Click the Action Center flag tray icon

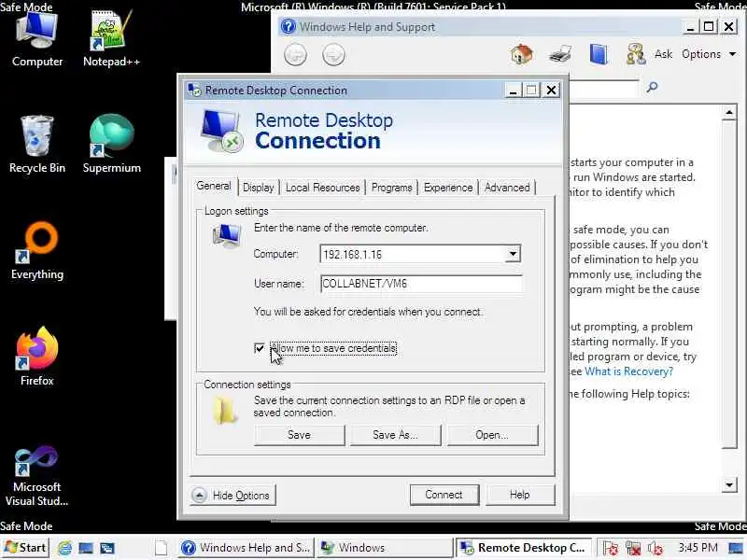click(611, 548)
